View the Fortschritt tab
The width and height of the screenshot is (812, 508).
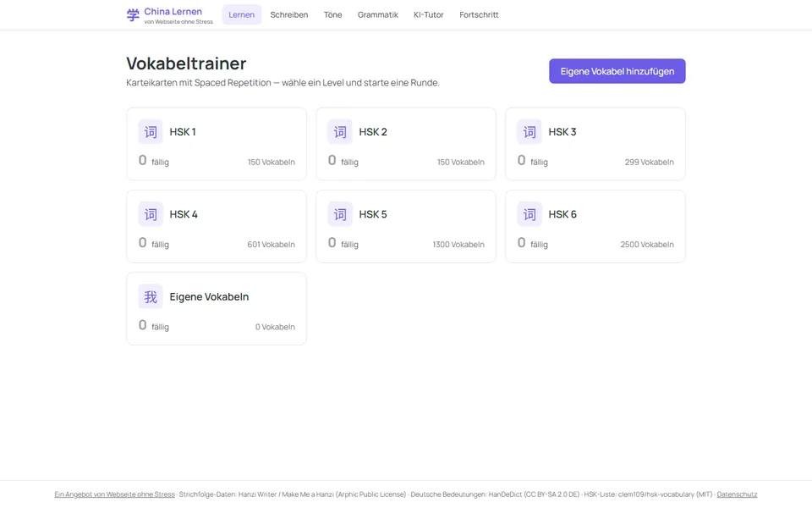click(x=479, y=14)
